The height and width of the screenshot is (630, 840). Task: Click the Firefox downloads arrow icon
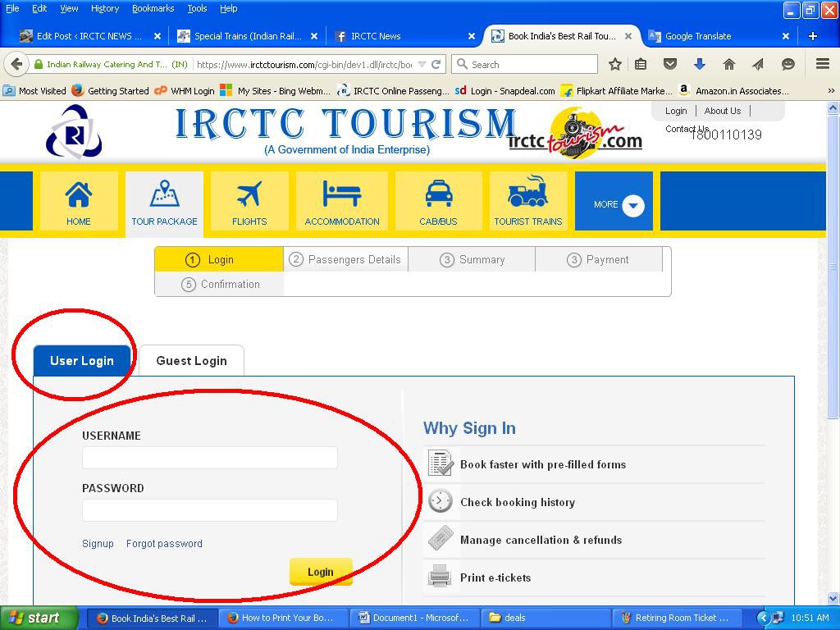tap(698, 64)
